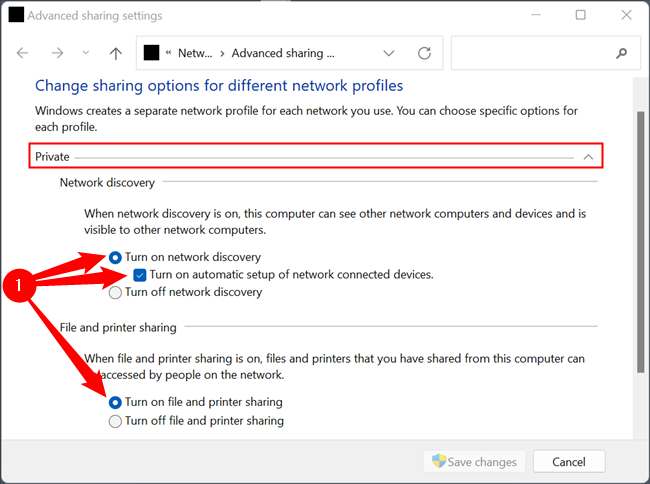This screenshot has width=650, height=484.
Task: Click the address bar location icon
Action: pyautogui.click(x=152, y=53)
